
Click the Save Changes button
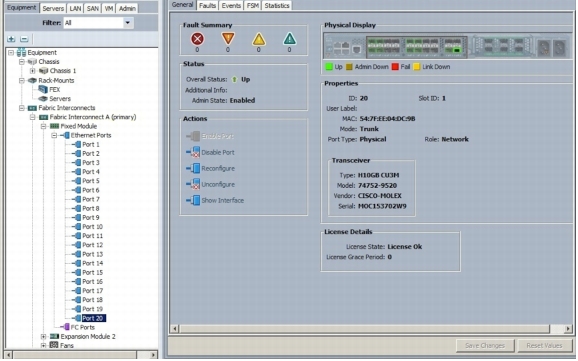(x=485, y=346)
